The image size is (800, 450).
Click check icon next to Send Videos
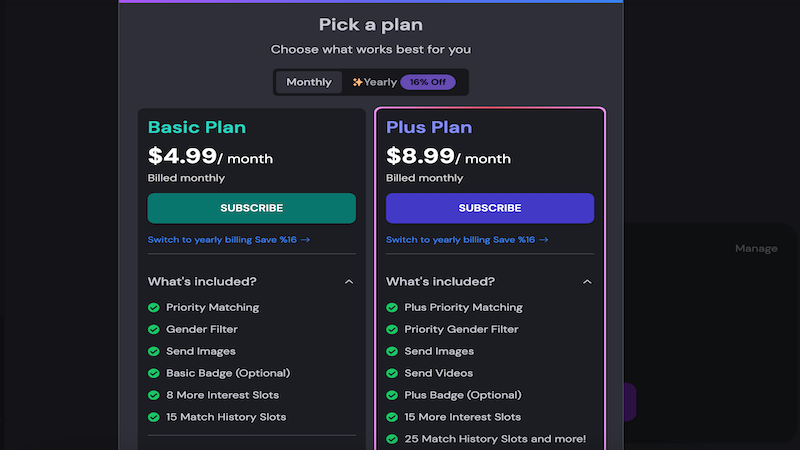point(392,374)
